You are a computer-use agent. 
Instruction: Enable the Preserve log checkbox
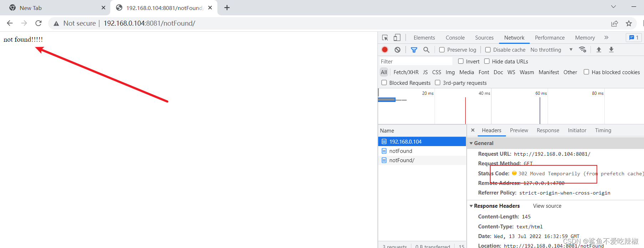pos(442,50)
